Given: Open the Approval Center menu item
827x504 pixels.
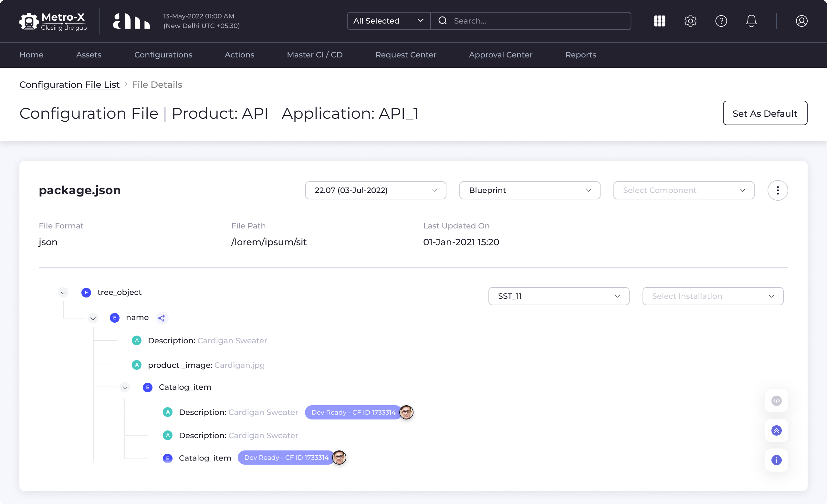Looking at the screenshot, I should coord(500,55).
